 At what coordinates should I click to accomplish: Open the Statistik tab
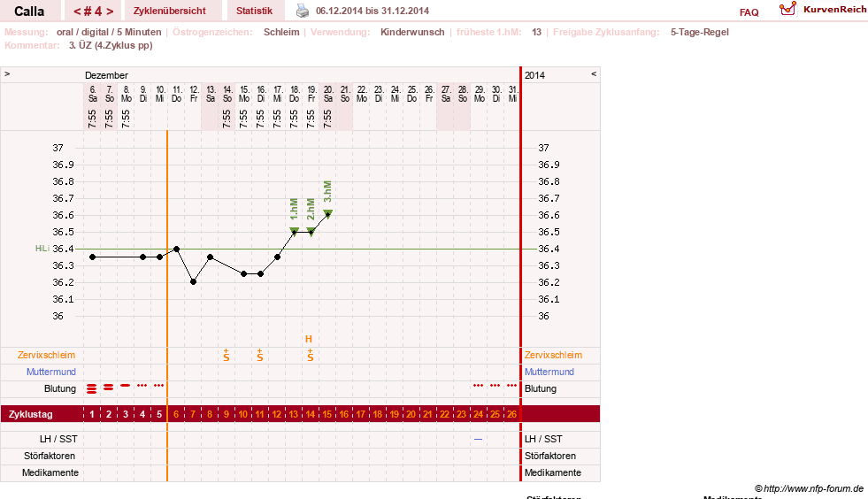[x=254, y=11]
